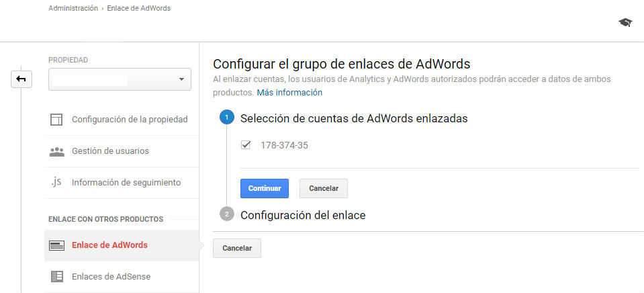
Task: Click the Enlaces de AdSense icon
Action: 56,277
